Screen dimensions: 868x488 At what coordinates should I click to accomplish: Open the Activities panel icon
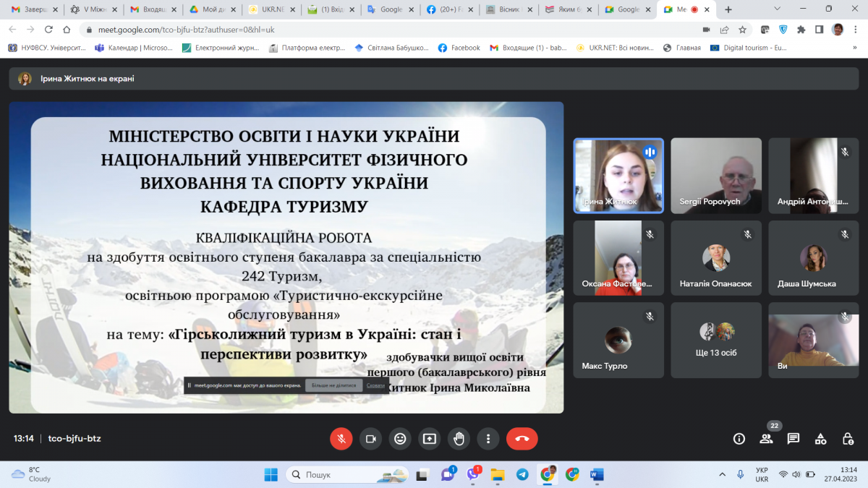click(820, 438)
